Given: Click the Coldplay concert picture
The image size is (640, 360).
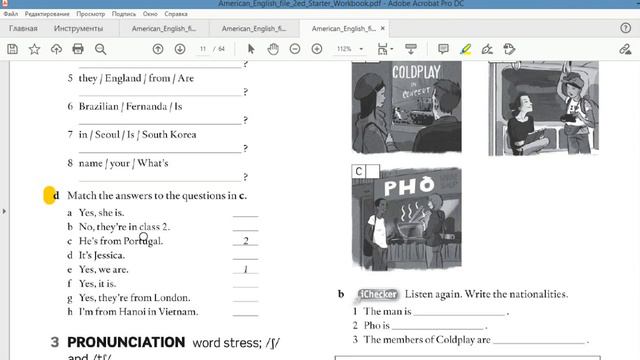Looking at the screenshot, I should point(407,107).
